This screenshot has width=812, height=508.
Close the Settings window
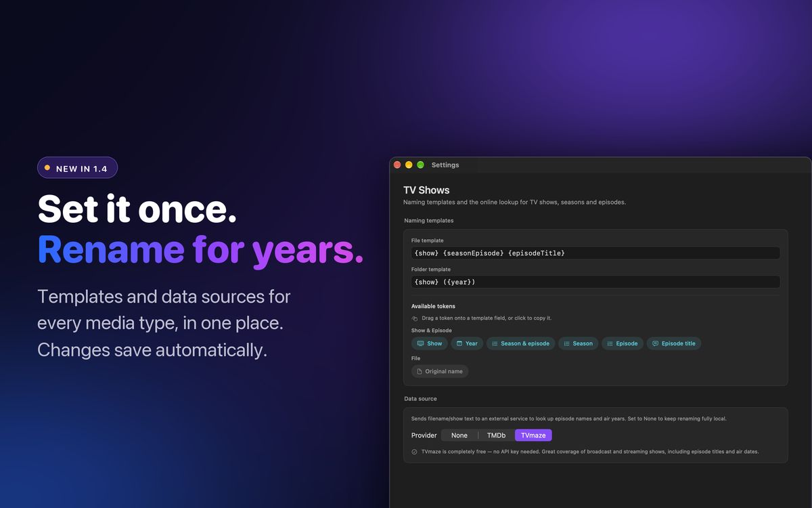397,165
